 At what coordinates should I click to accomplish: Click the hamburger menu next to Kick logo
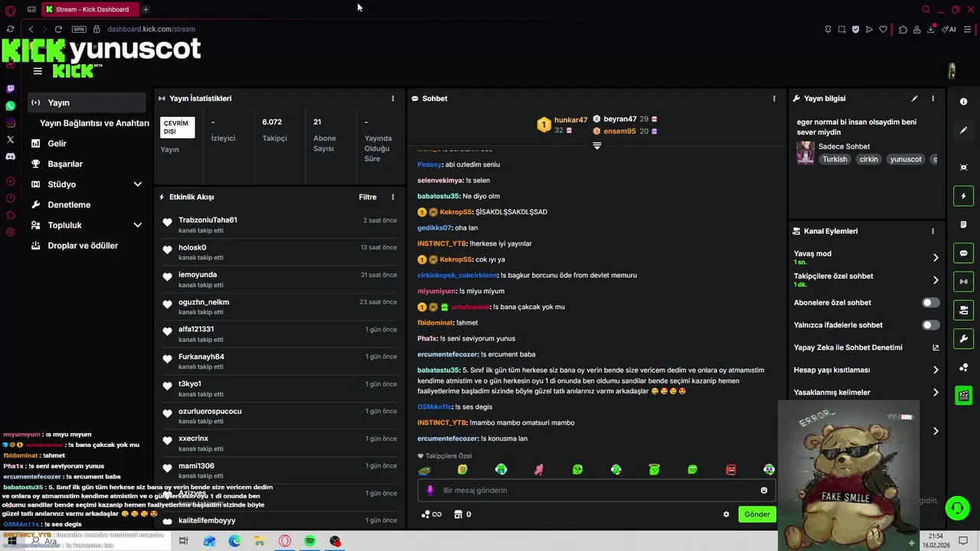pyautogui.click(x=38, y=71)
